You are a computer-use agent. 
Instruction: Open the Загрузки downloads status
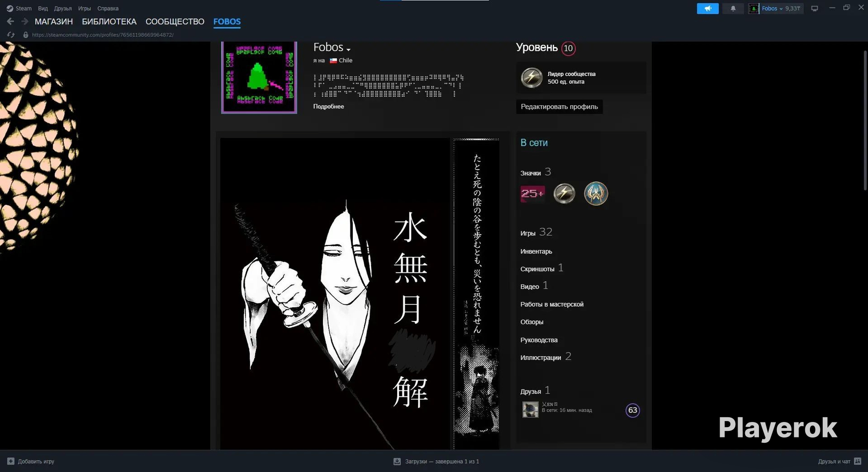point(436,462)
